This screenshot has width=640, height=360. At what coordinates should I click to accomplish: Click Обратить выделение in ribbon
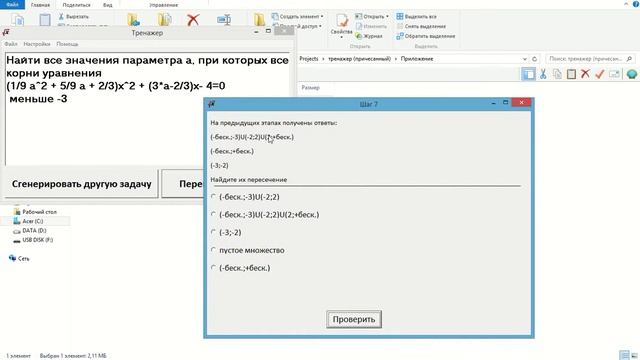click(x=426, y=36)
